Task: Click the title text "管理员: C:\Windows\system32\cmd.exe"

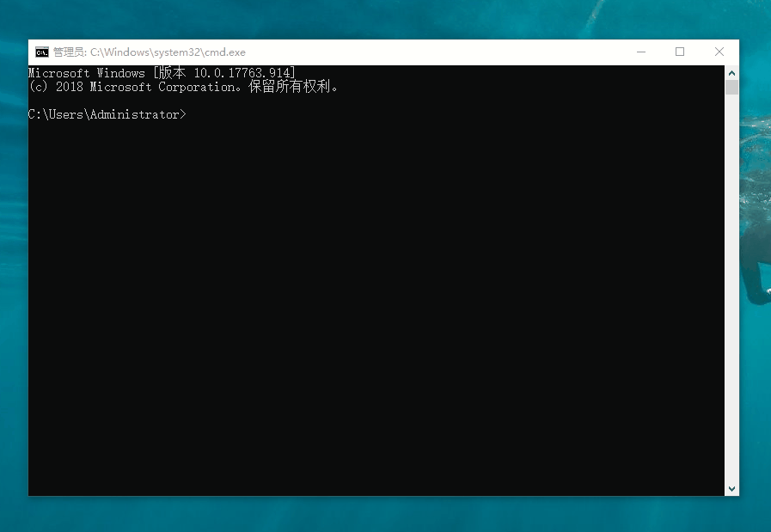Action: [149, 52]
